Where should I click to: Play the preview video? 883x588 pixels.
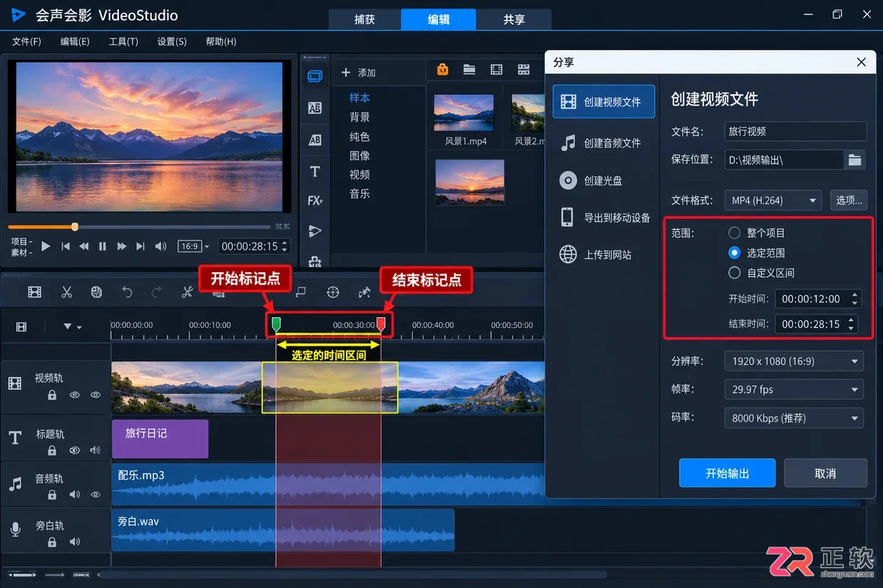pyautogui.click(x=46, y=246)
